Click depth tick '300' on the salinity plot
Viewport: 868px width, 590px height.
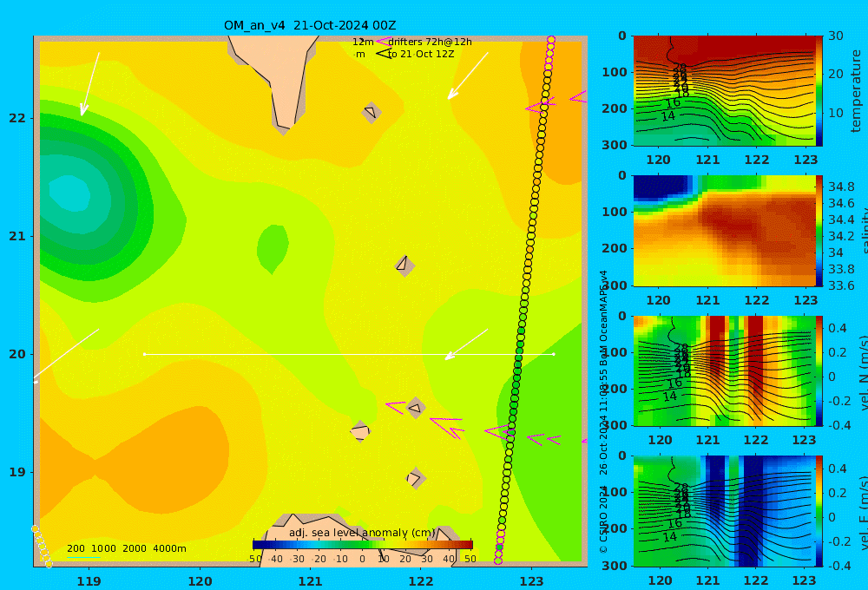615,285
